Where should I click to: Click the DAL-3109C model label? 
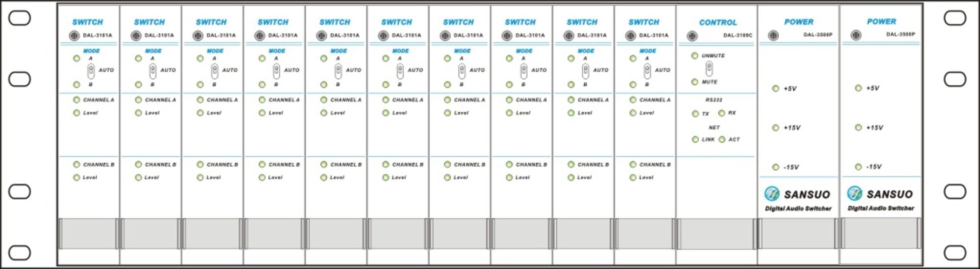coord(737,35)
